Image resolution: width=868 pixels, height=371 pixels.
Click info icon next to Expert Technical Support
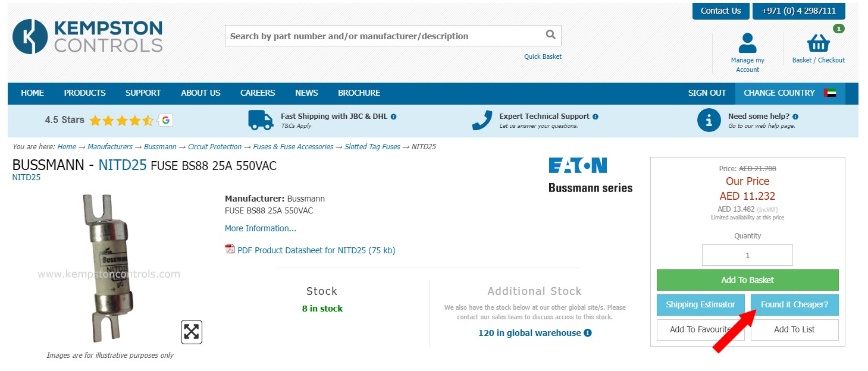pos(596,117)
